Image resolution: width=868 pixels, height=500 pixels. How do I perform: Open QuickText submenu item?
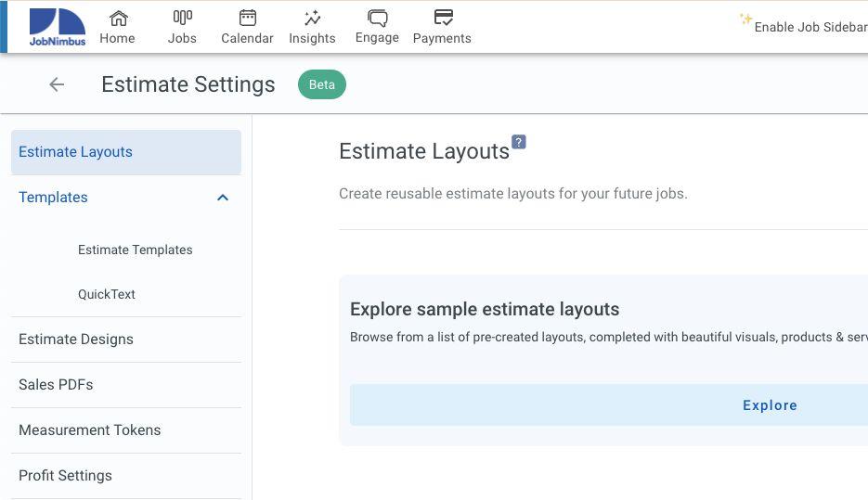tap(107, 294)
